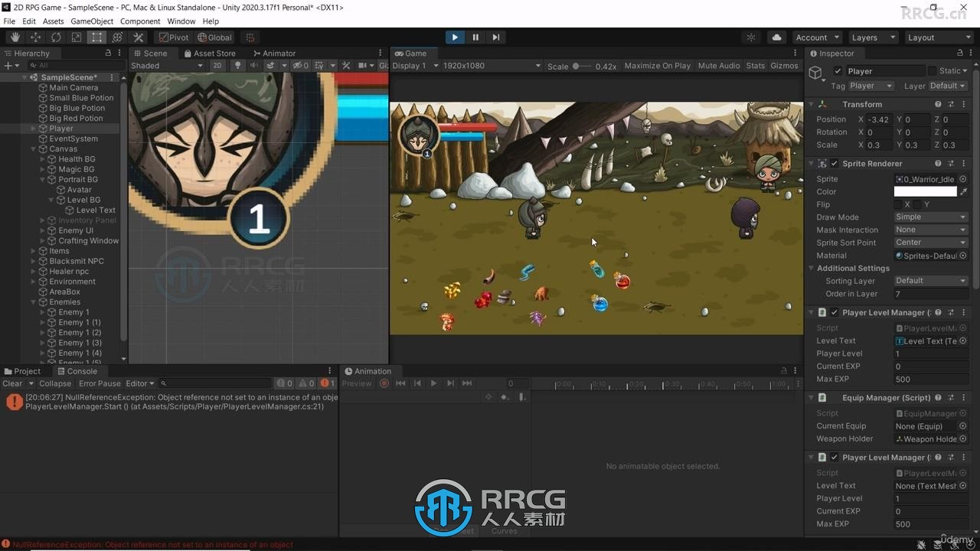Go to last keyframe in Animation
The width and height of the screenshot is (980, 551).
click(x=466, y=383)
